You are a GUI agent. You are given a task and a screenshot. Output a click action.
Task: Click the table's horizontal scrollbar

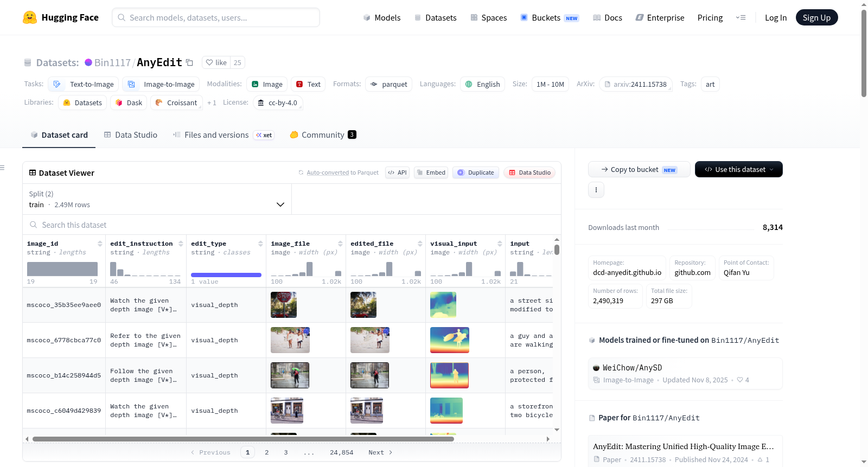[x=243, y=439]
